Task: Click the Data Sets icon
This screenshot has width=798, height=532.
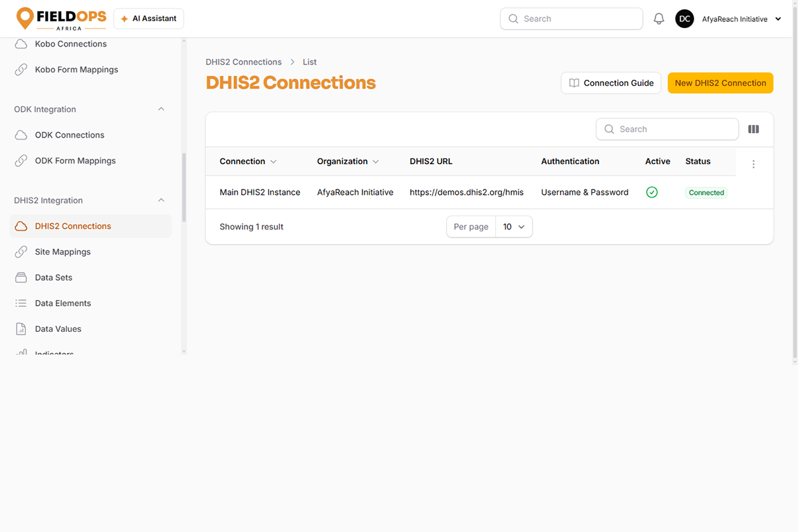Action: coord(21,278)
